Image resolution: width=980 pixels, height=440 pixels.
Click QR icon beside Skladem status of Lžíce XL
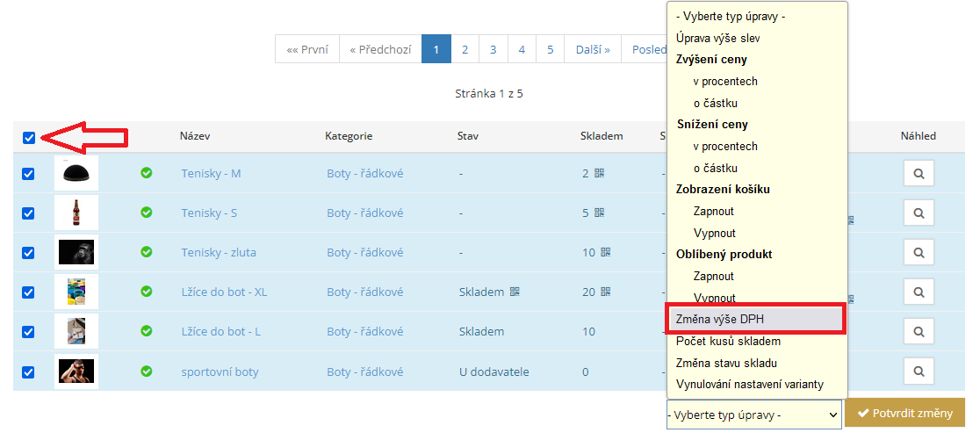(515, 292)
